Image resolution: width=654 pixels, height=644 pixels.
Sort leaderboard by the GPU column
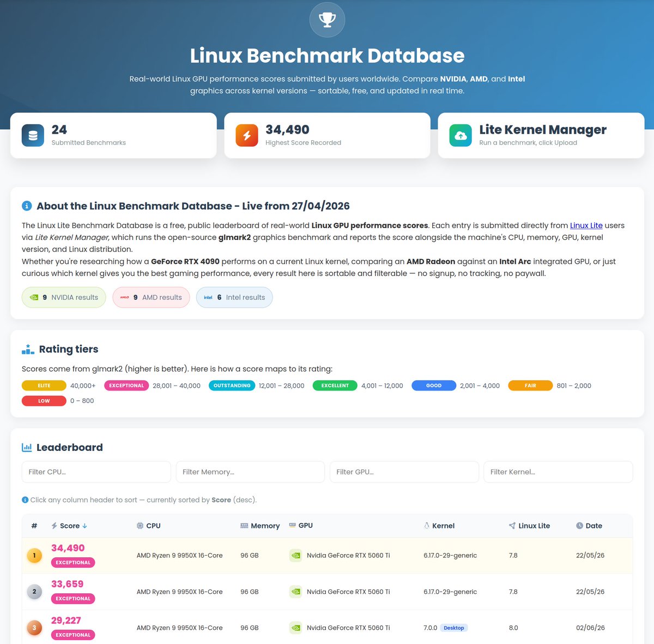pos(301,525)
